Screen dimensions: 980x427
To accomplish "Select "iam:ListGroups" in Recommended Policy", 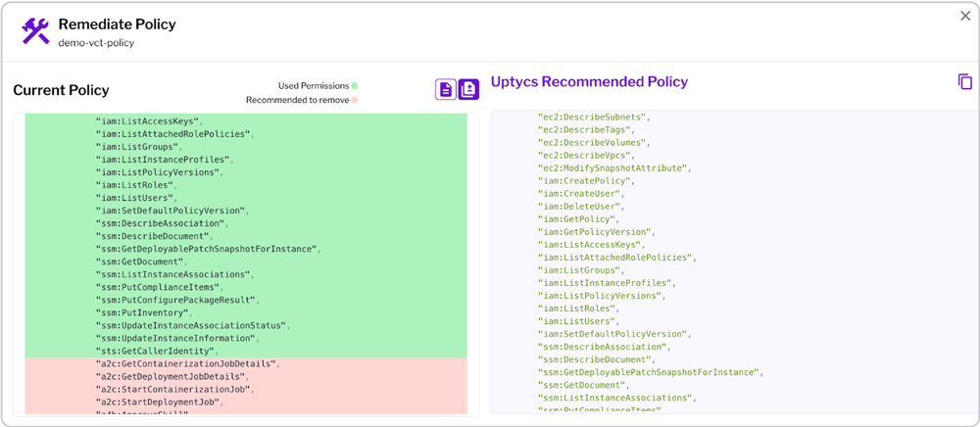I will tap(581, 270).
